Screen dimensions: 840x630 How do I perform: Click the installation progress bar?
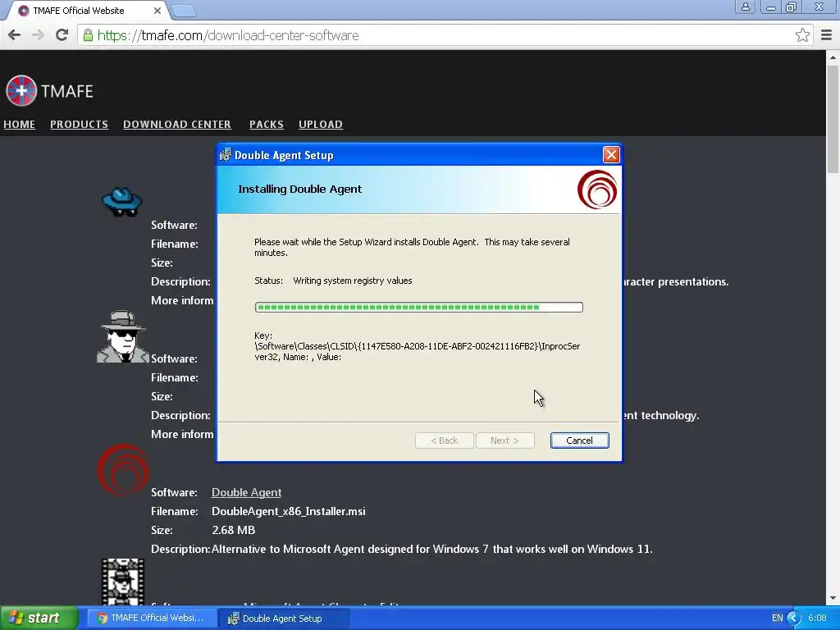click(419, 307)
